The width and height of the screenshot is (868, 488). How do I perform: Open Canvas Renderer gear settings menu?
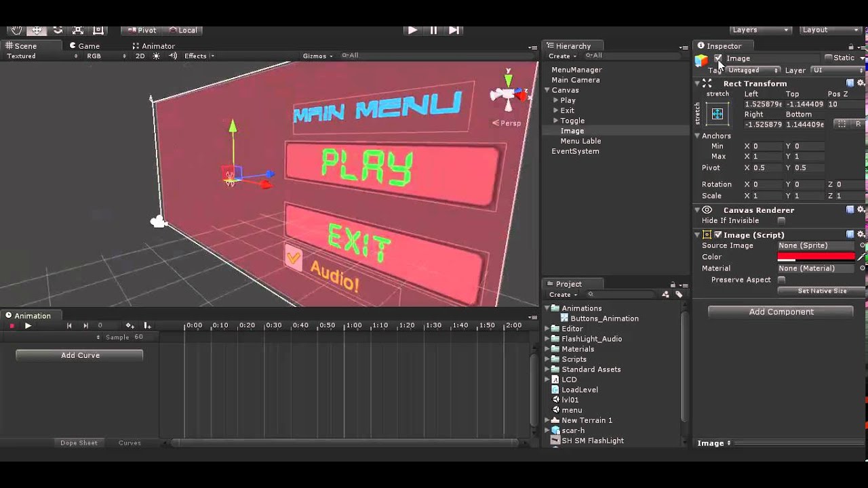[x=861, y=210]
